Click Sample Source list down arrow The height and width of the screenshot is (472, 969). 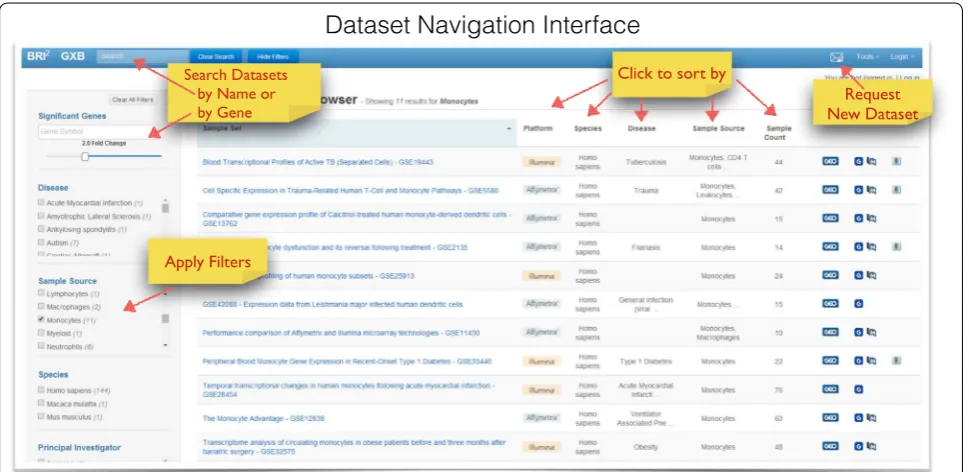165,345
